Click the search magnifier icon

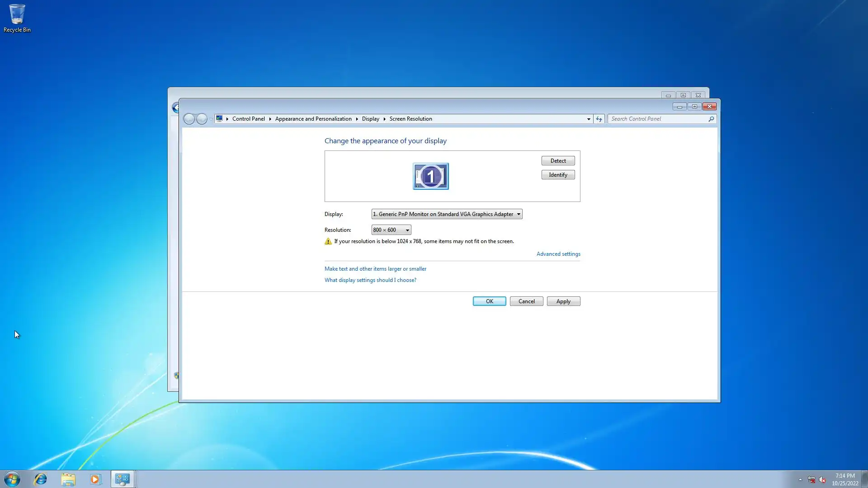pos(711,119)
